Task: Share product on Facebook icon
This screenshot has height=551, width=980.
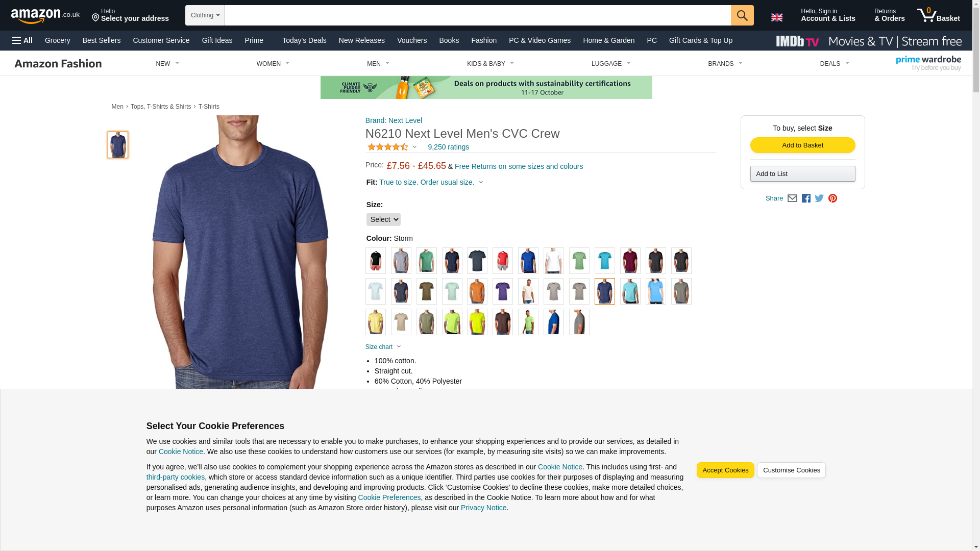Action: 806,198
